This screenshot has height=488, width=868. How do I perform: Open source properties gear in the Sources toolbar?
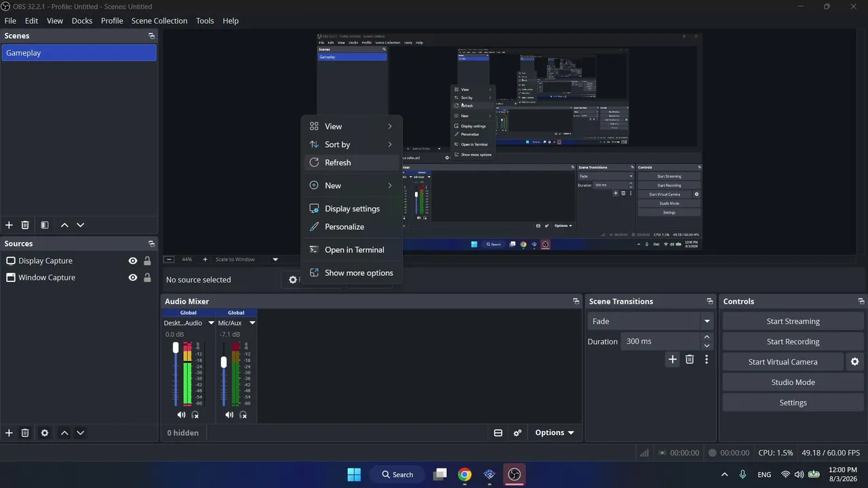45,433
